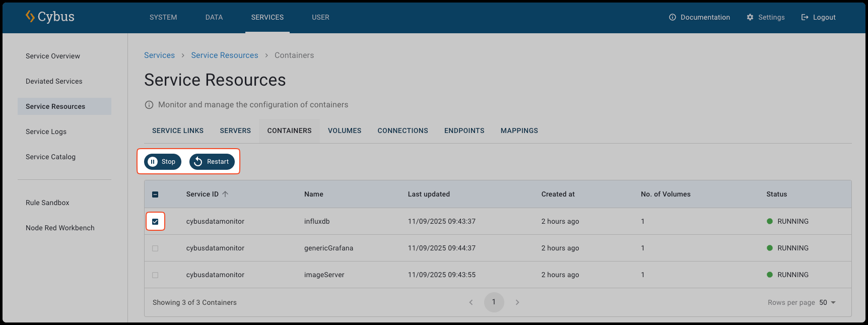
Task: Uncheck the influxdb container checkbox
Action: pyautogui.click(x=155, y=222)
